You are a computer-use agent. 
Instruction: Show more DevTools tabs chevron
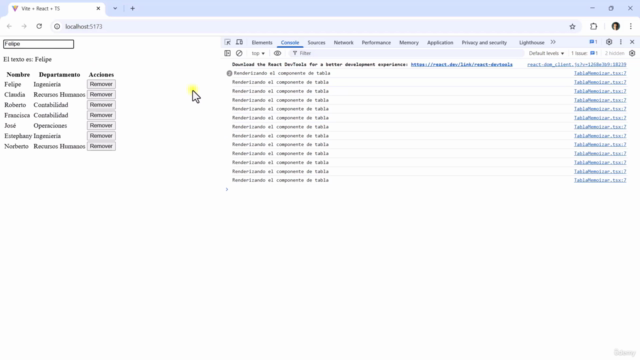coord(553,42)
